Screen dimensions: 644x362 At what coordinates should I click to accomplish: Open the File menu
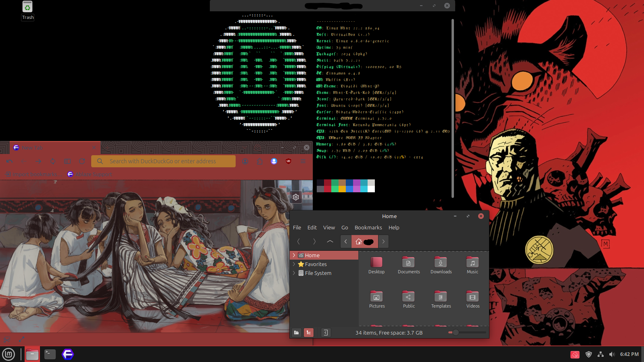pos(297,227)
